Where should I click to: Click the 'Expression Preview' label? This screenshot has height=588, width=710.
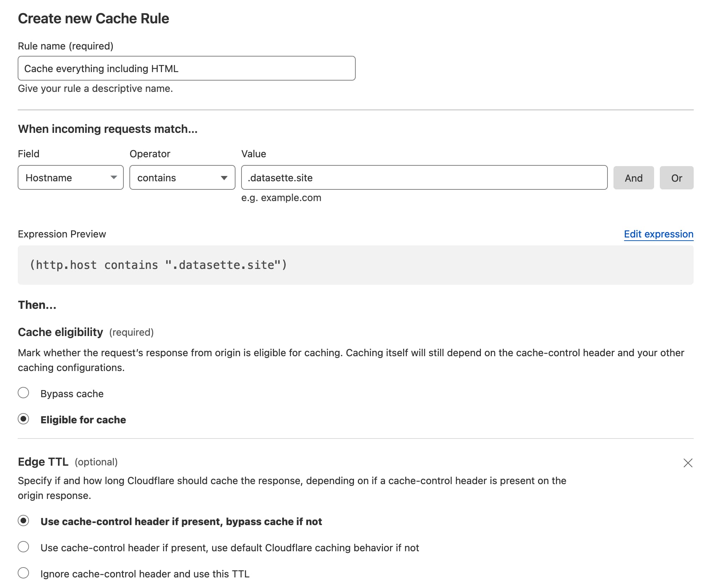[x=62, y=234]
